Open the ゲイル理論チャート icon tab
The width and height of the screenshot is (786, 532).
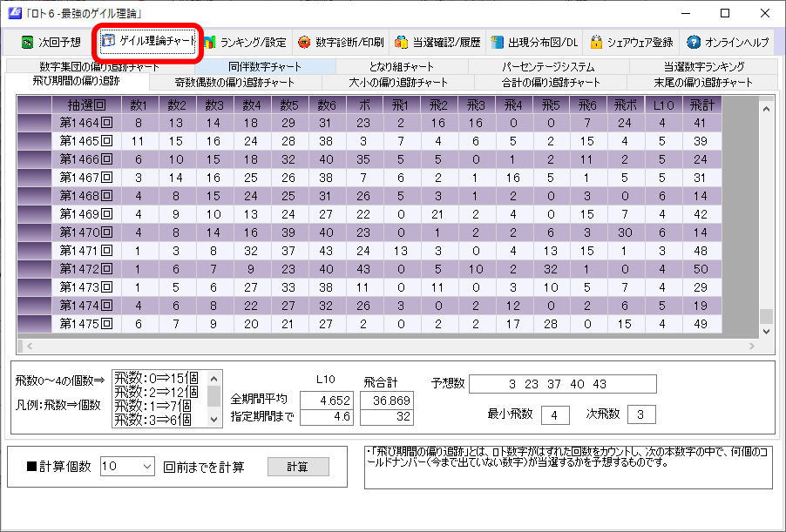pos(109,41)
